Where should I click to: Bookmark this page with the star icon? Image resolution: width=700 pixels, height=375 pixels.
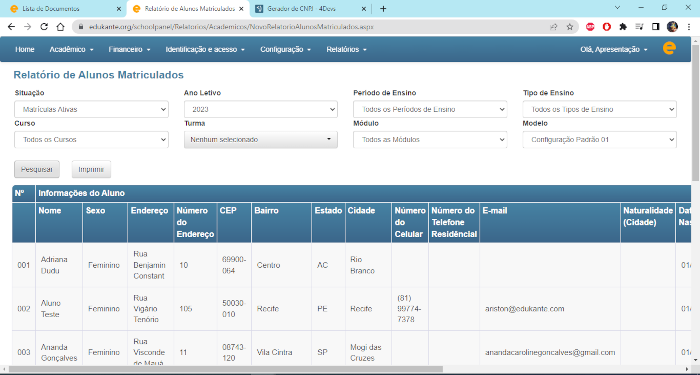(570, 27)
